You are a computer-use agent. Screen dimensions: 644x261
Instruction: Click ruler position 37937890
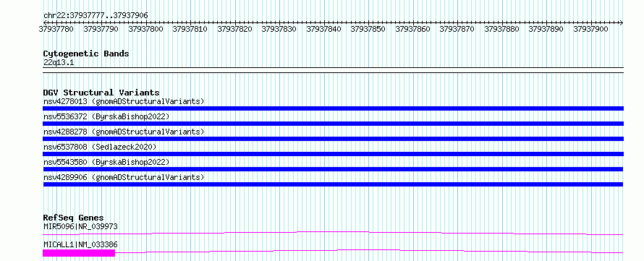point(546,29)
